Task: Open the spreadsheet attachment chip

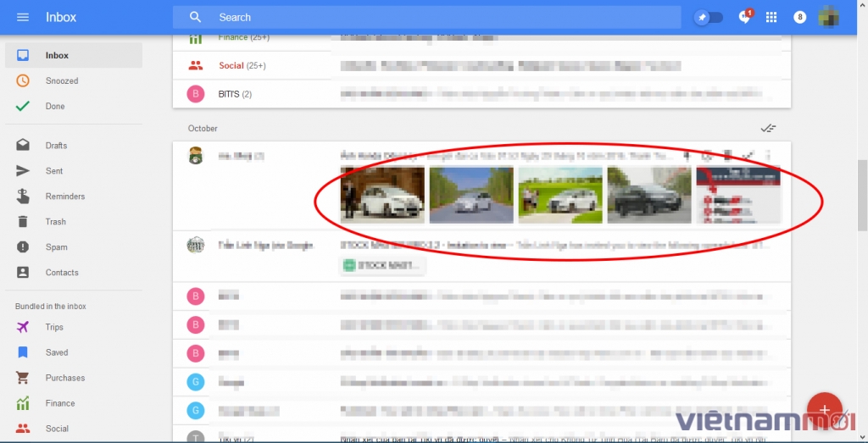Action: (382, 265)
